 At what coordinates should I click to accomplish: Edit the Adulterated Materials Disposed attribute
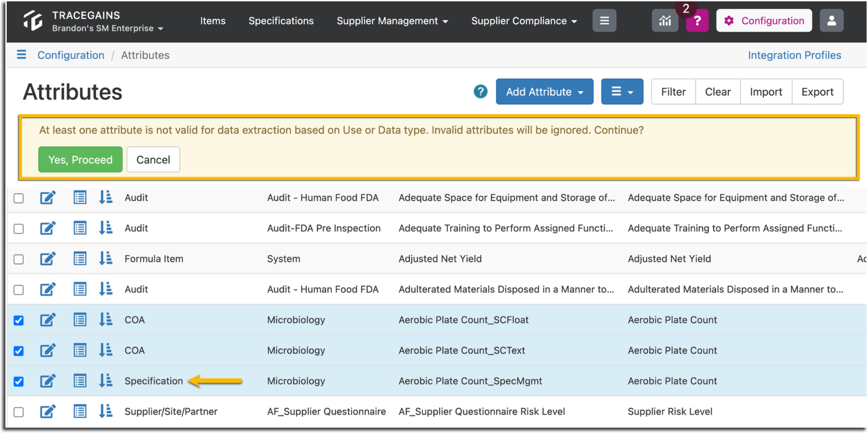tap(48, 289)
